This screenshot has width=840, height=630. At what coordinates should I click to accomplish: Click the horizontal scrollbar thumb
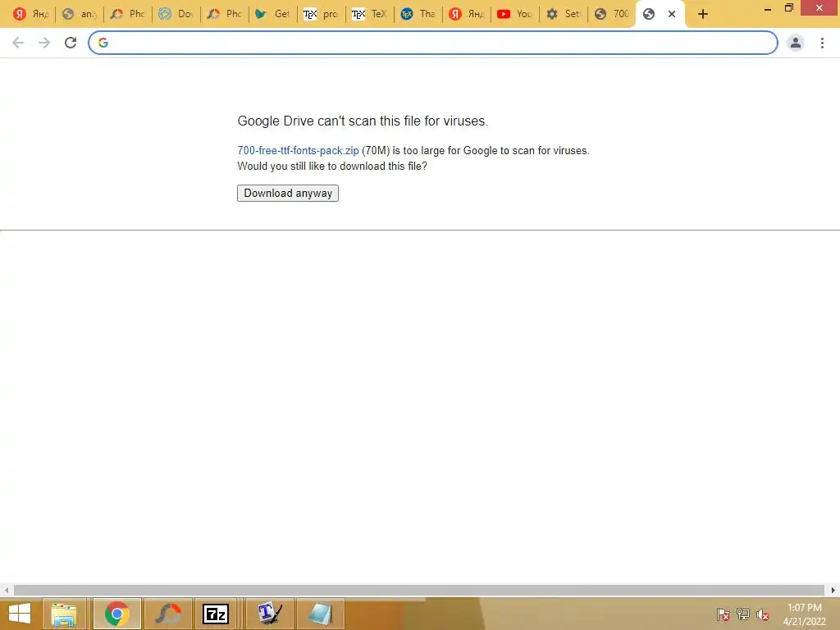tap(419, 590)
